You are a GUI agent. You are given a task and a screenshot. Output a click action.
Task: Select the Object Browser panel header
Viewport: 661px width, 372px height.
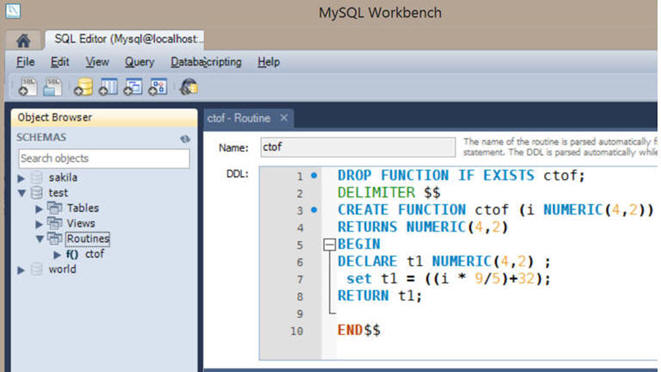pos(104,118)
